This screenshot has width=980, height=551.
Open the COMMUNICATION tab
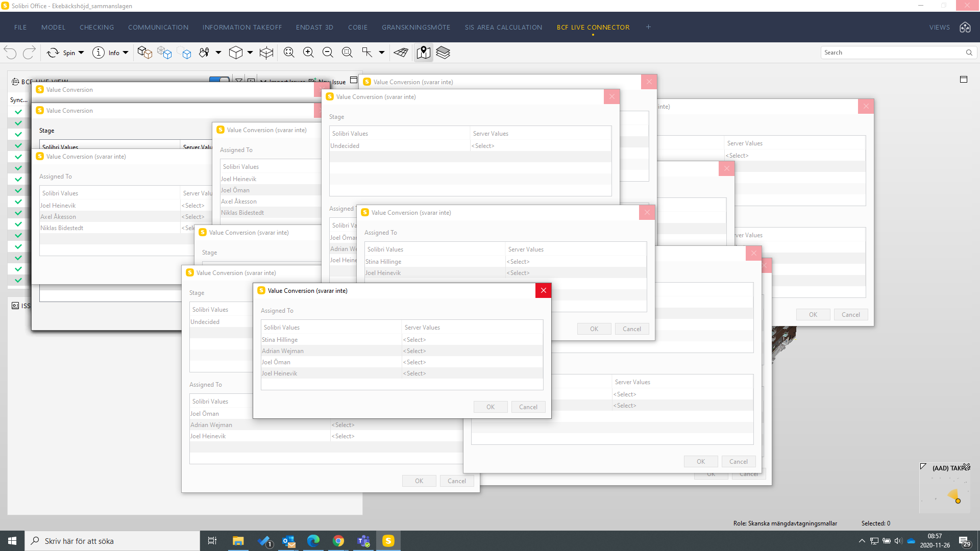158,28
